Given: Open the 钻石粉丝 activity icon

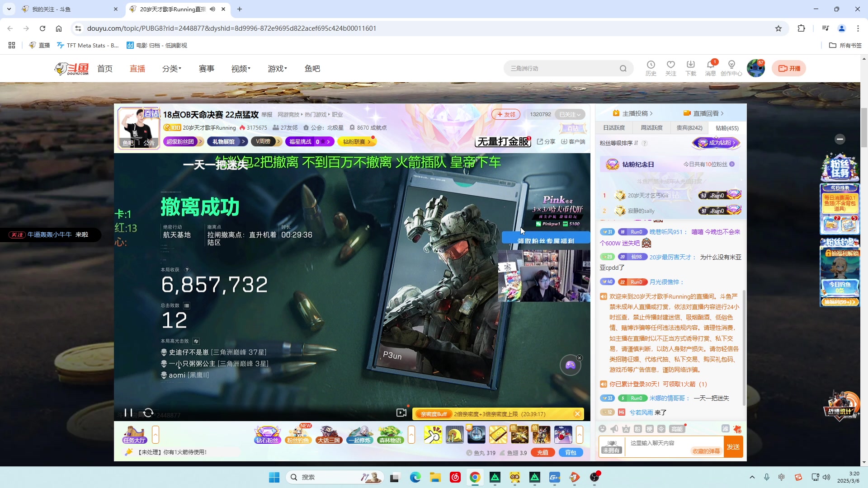Looking at the screenshot, I should tap(268, 435).
